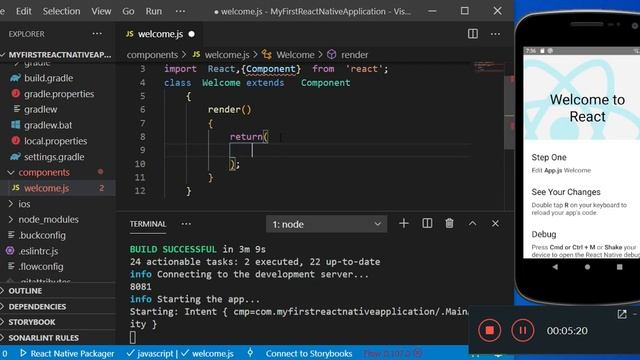The width and height of the screenshot is (640, 360).
Task: Kill terminal with trash icon
Action: coord(449,223)
